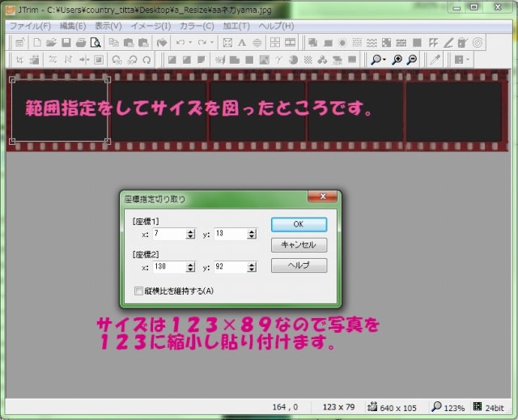Click the new file icon
518x420 pixels.
(36, 42)
